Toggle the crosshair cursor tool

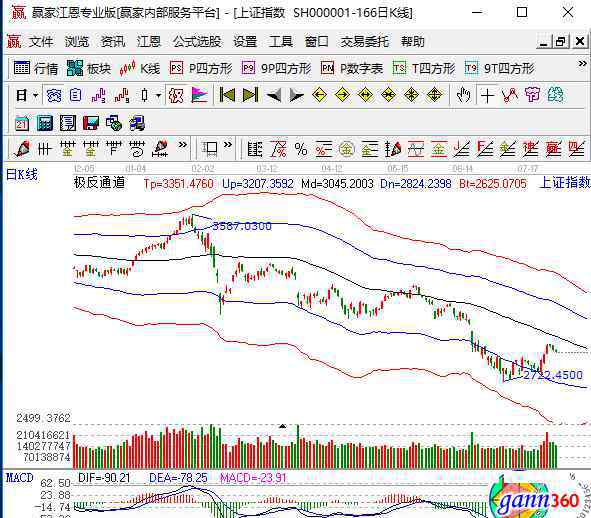tap(487, 95)
